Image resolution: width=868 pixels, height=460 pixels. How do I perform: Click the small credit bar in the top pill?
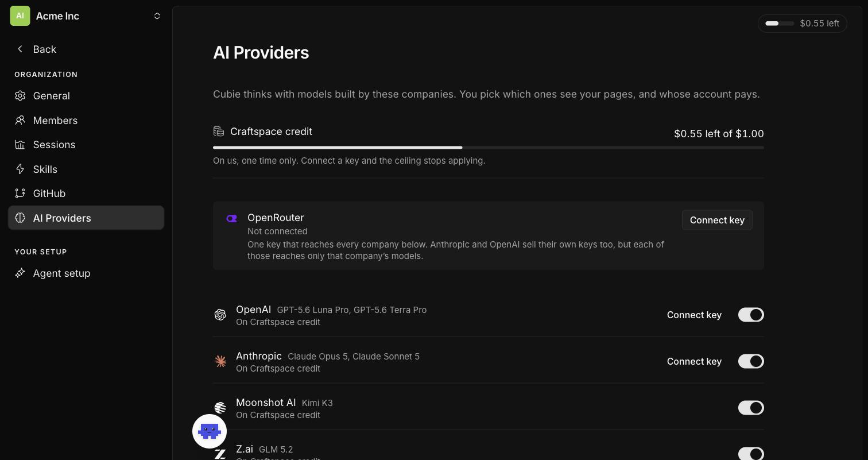(x=780, y=24)
